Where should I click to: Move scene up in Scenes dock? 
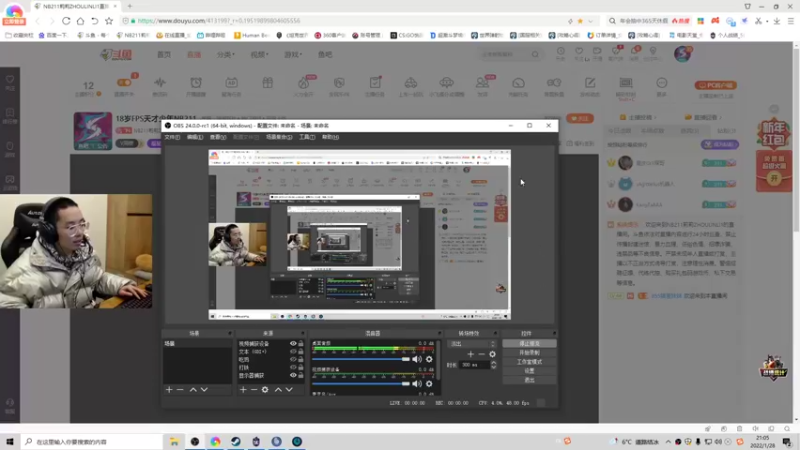[193, 390]
